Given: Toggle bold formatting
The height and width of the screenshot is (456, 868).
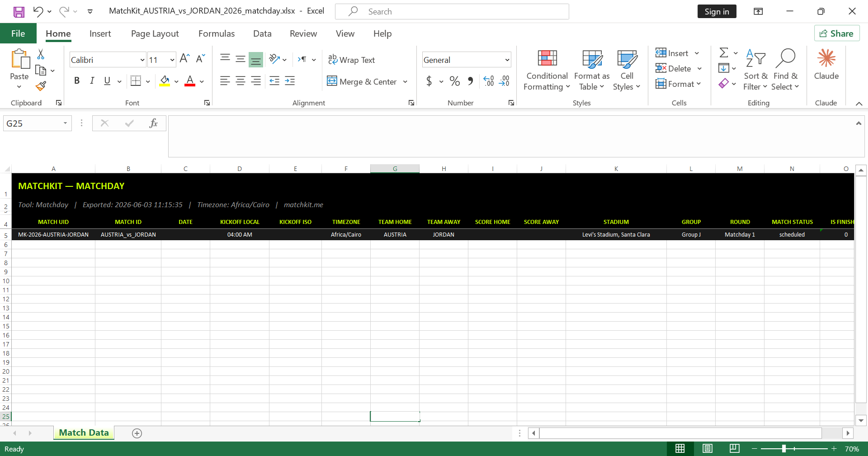Looking at the screenshot, I should (77, 81).
